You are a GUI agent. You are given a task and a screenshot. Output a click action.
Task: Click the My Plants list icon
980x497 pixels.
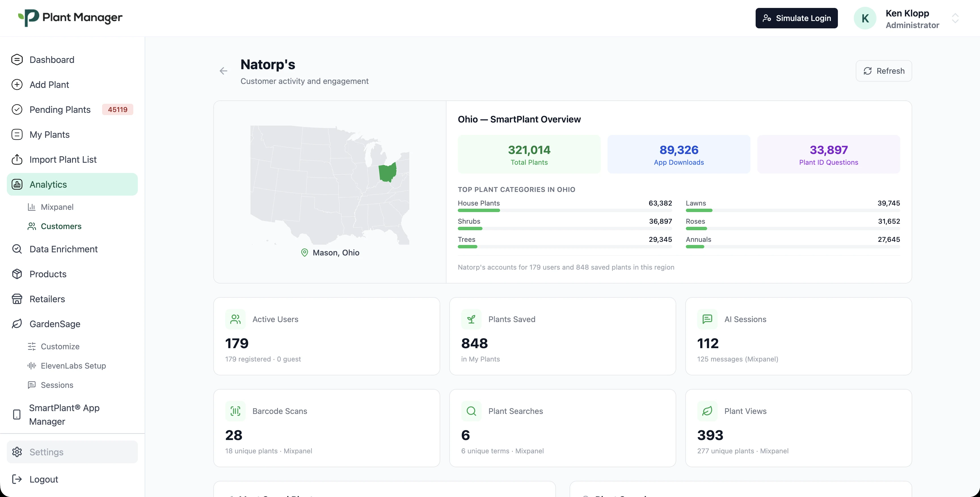pos(17,135)
